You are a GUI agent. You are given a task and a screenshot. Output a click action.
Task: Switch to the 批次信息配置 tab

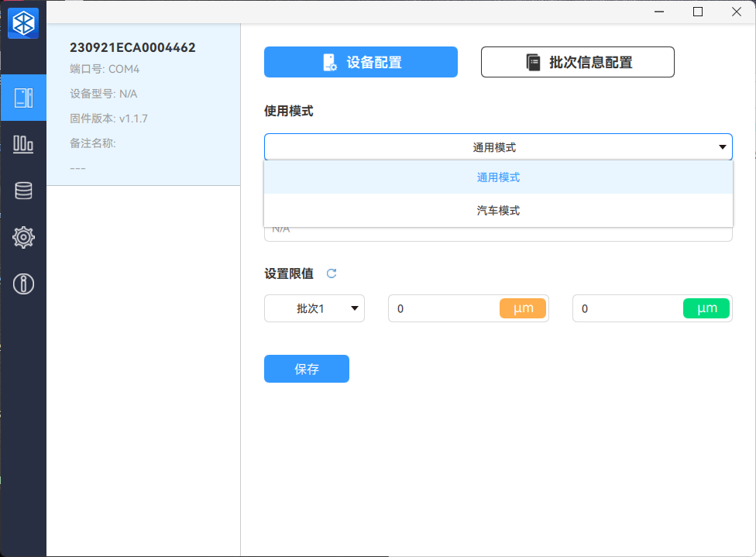pyautogui.click(x=578, y=62)
